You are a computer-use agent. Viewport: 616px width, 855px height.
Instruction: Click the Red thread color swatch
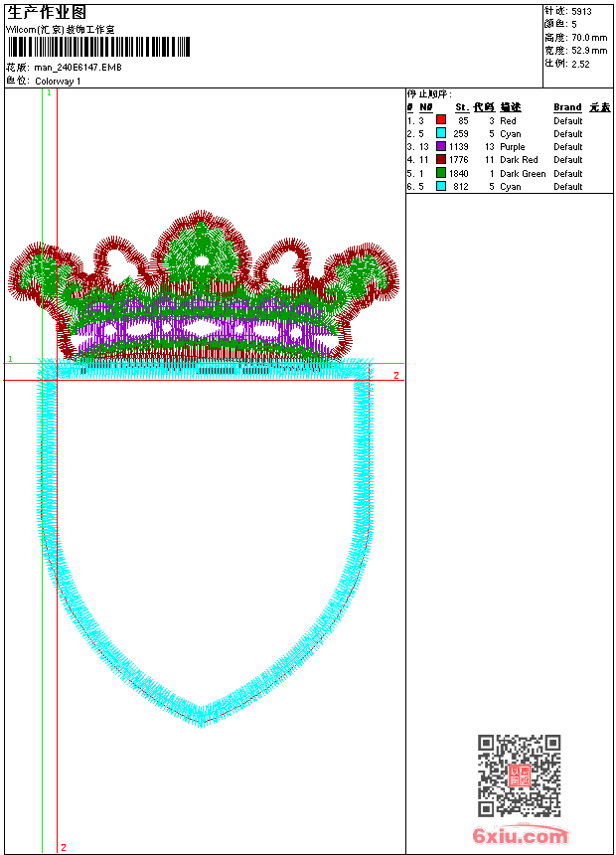(441, 120)
